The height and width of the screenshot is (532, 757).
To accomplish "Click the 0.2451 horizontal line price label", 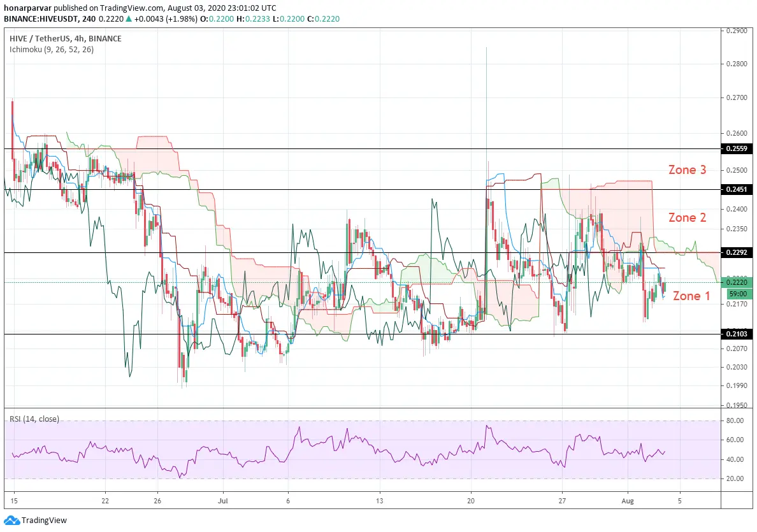I will pyautogui.click(x=737, y=190).
